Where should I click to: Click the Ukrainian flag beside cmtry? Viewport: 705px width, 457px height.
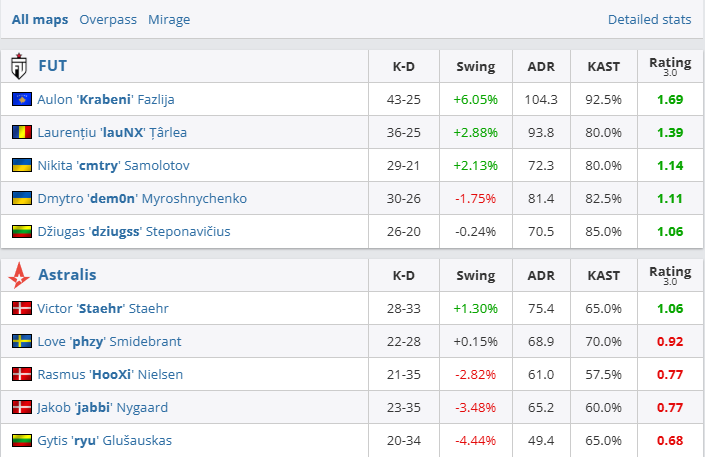[21, 165]
